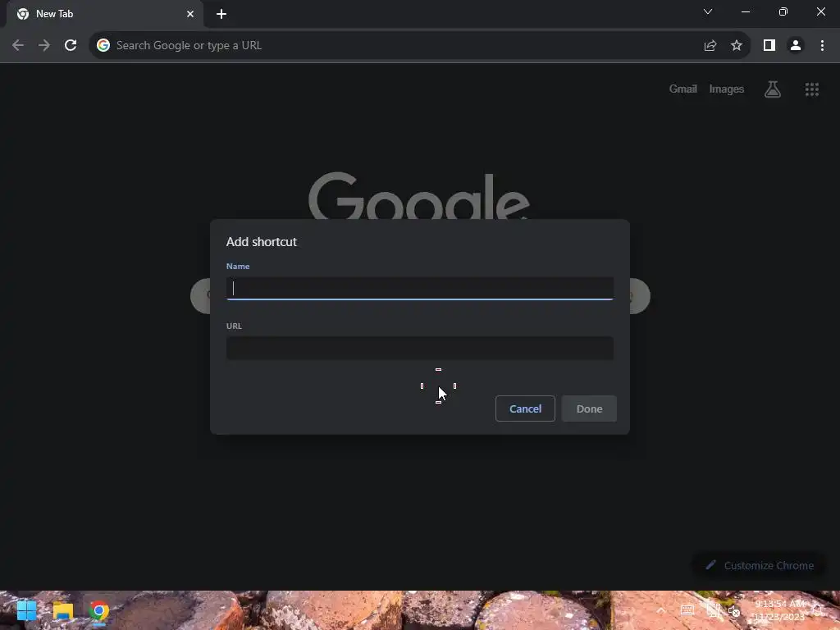The image size is (840, 630).
Task: Reload the page with refresh icon
Action: click(x=71, y=46)
